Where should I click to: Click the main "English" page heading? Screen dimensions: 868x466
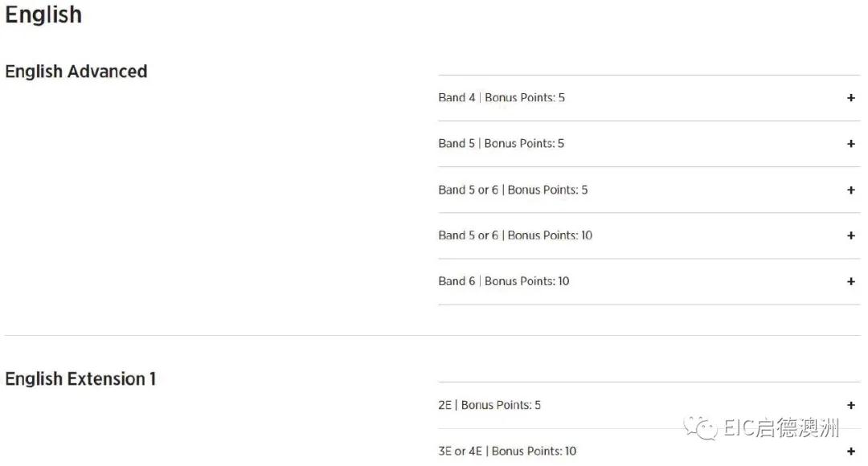(x=43, y=15)
